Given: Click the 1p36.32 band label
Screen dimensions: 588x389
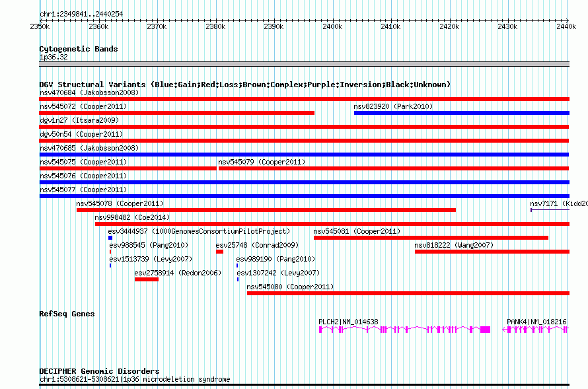Looking at the screenshot, I should pos(54,57).
